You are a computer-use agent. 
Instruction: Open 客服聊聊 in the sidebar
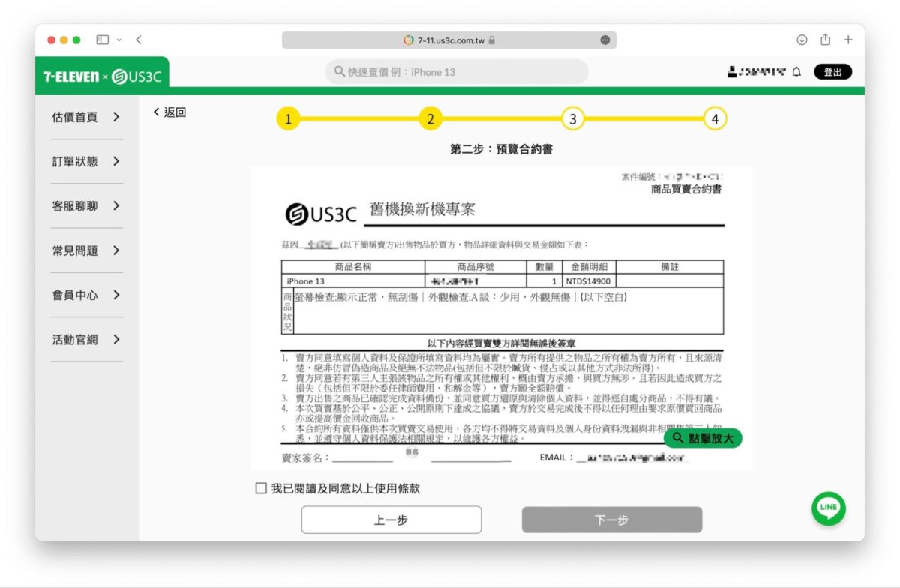point(86,206)
